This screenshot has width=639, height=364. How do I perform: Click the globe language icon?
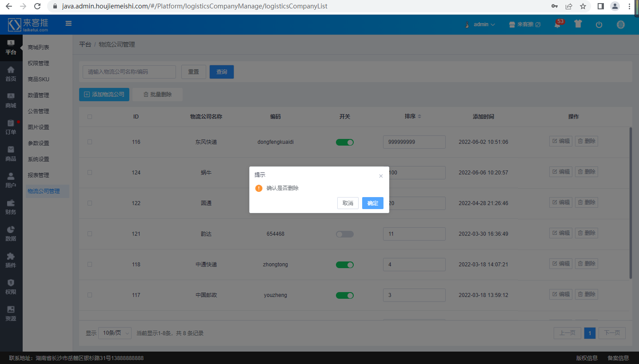[x=620, y=25]
